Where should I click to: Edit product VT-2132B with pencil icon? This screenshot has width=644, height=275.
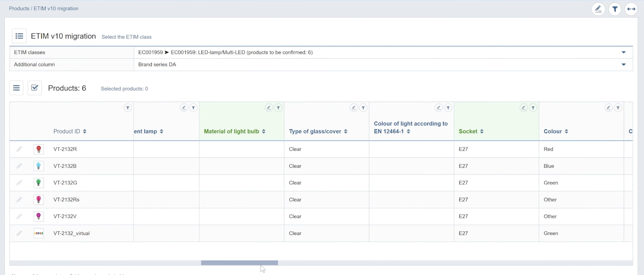19,166
